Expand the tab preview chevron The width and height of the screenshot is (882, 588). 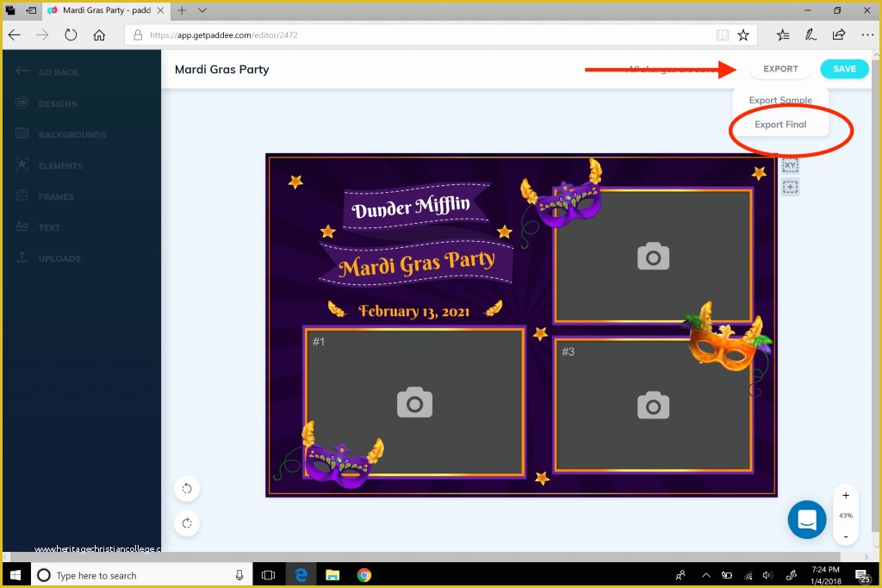(202, 10)
